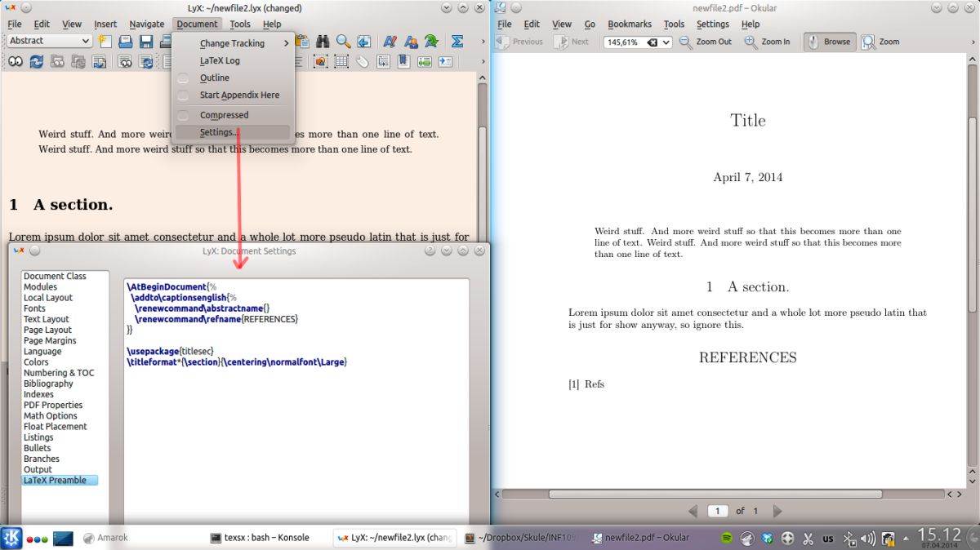Screen dimensions: 980x550
Task: Open Okular zoom level dropdown arrow
Action: pyautogui.click(x=667, y=42)
